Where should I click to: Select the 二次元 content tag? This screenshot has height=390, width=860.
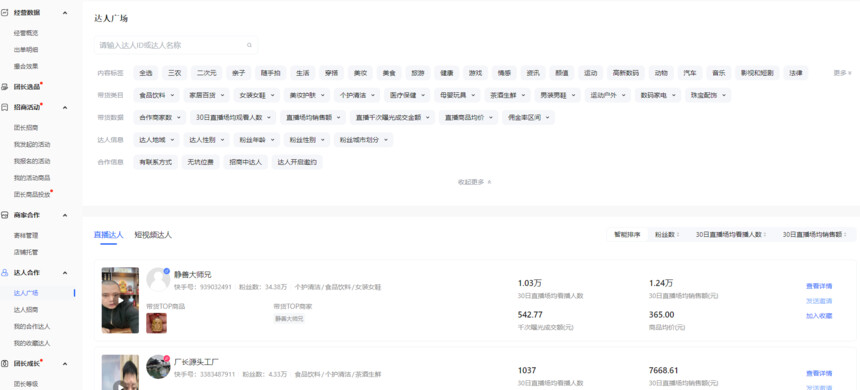coord(207,72)
